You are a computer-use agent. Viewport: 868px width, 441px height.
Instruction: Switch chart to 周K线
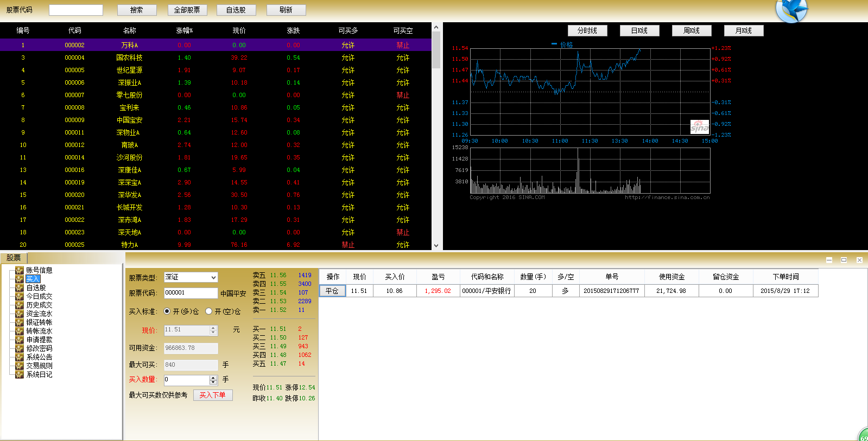coord(691,31)
